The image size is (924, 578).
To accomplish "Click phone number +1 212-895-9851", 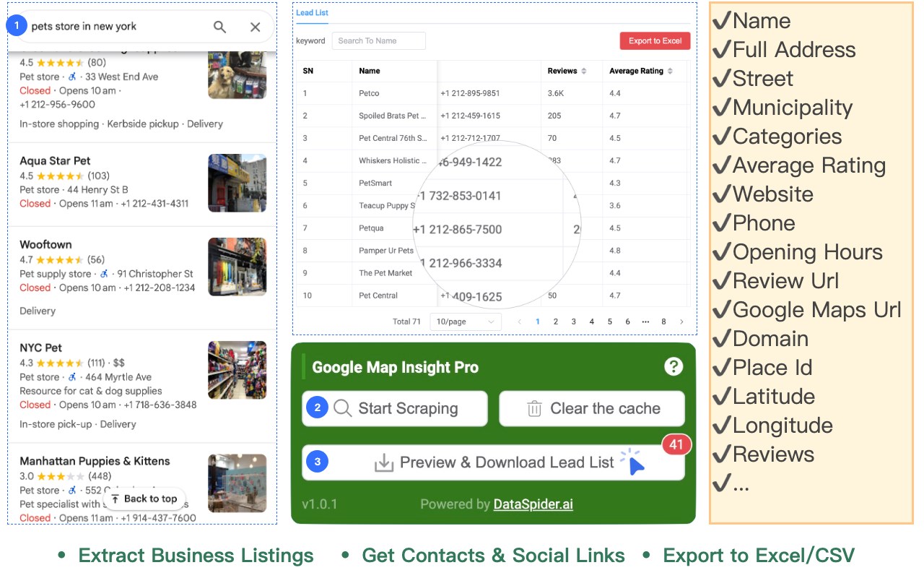I will click(470, 93).
